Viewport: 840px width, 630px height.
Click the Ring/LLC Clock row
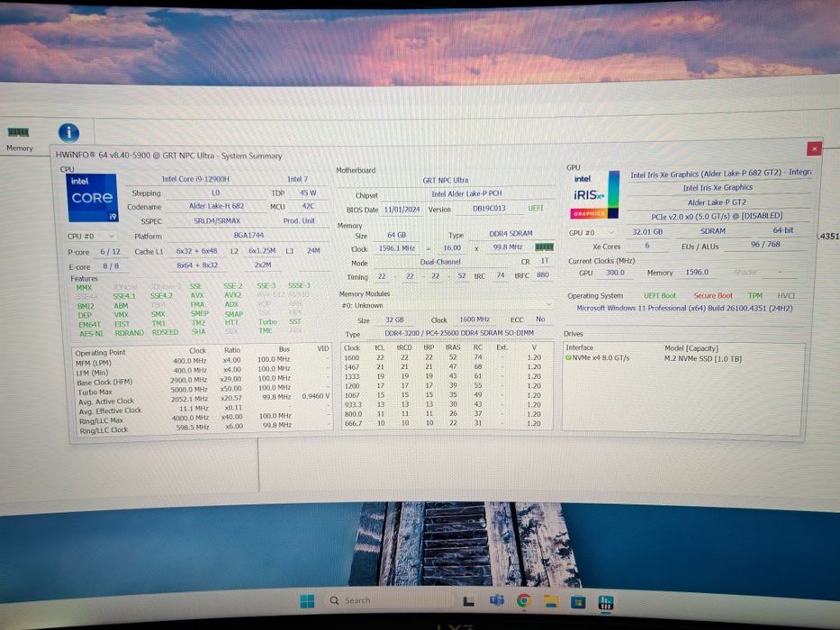tap(203, 428)
